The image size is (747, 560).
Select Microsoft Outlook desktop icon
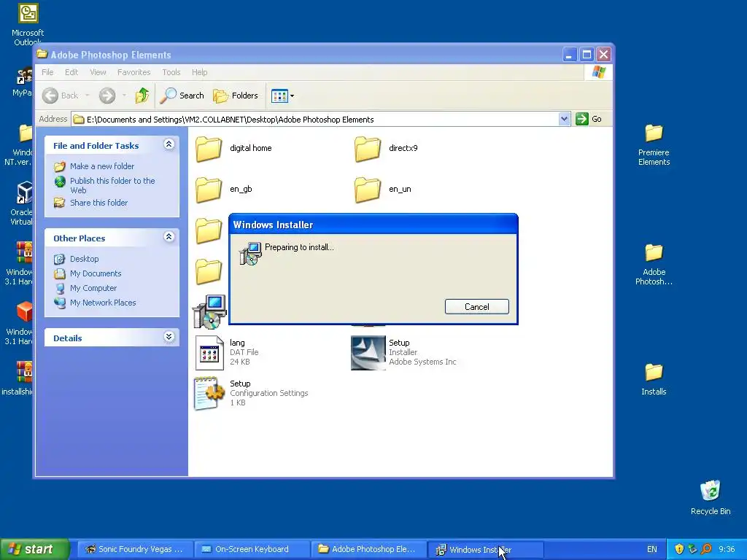[x=28, y=24]
